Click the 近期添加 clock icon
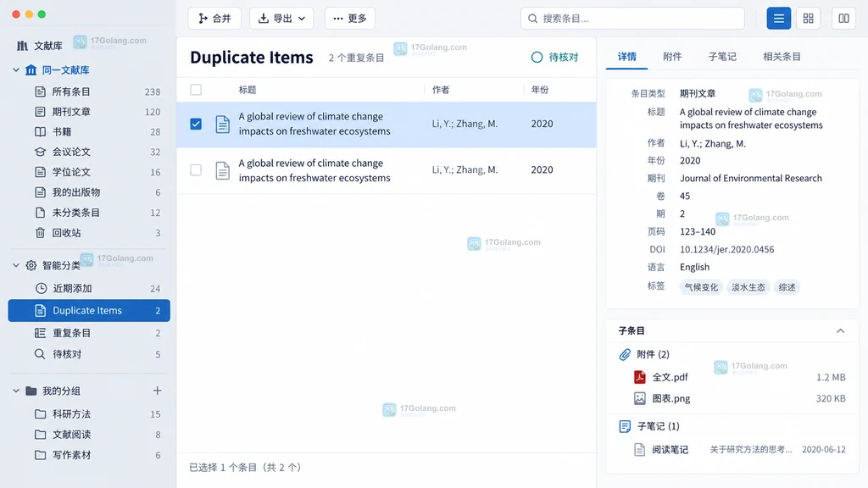 41,288
